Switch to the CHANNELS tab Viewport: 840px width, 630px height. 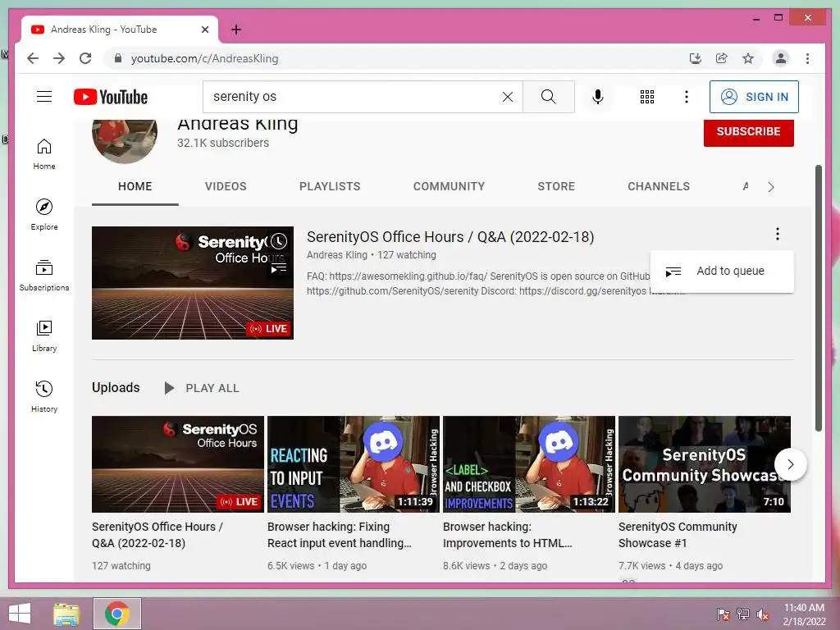click(x=659, y=186)
